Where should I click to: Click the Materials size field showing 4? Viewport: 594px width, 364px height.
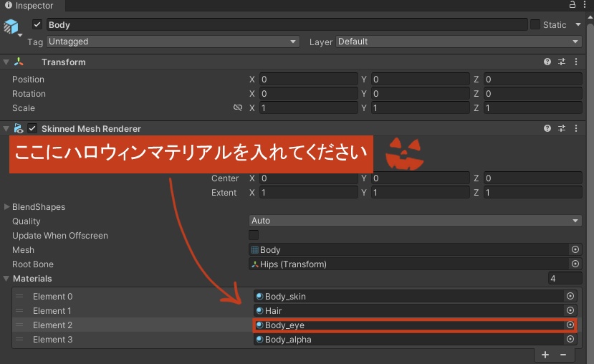pos(565,279)
